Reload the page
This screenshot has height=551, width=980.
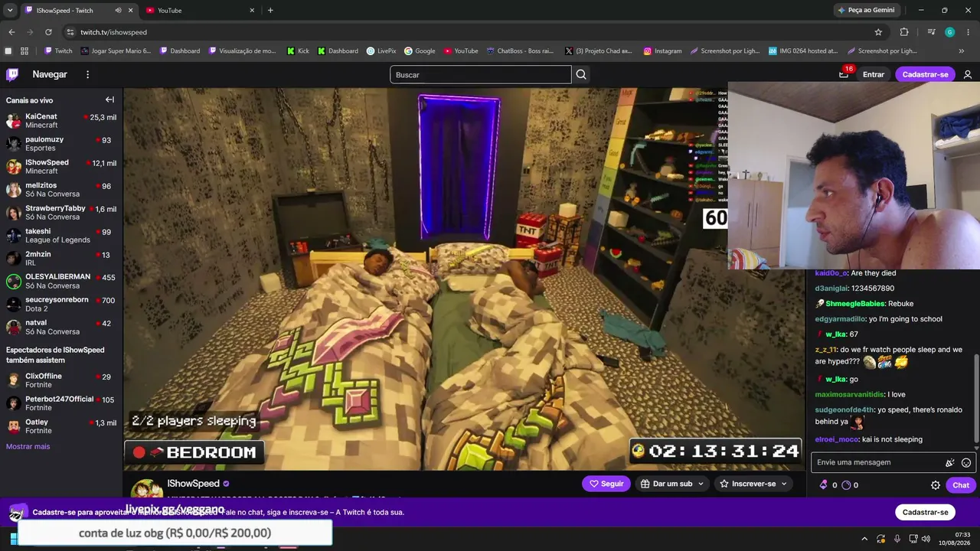48,32
